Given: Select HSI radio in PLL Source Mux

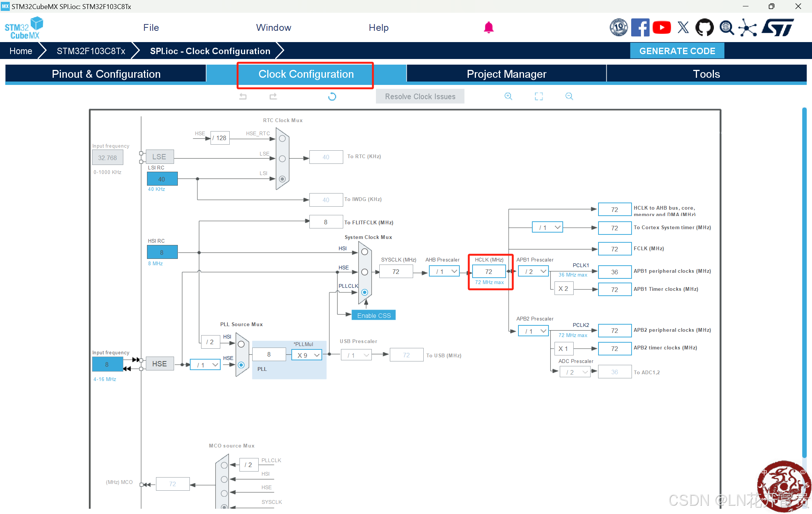Looking at the screenshot, I should (241, 344).
